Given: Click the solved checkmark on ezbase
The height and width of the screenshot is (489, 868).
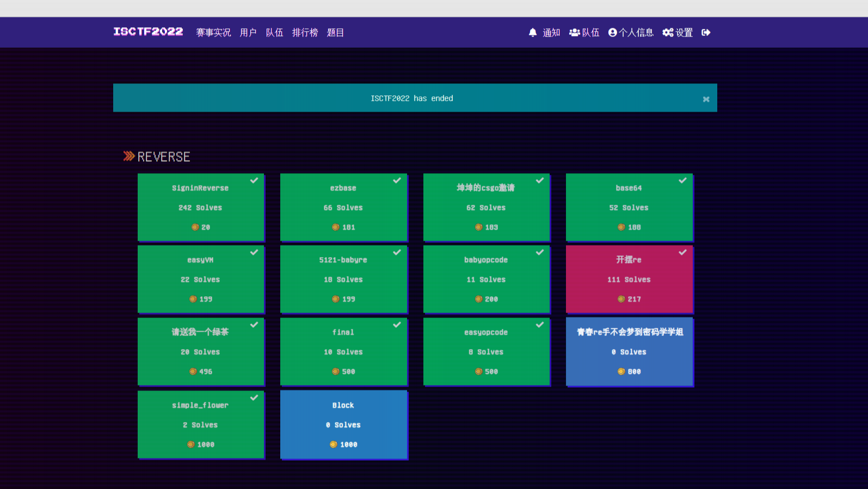Looking at the screenshot, I should click(397, 180).
